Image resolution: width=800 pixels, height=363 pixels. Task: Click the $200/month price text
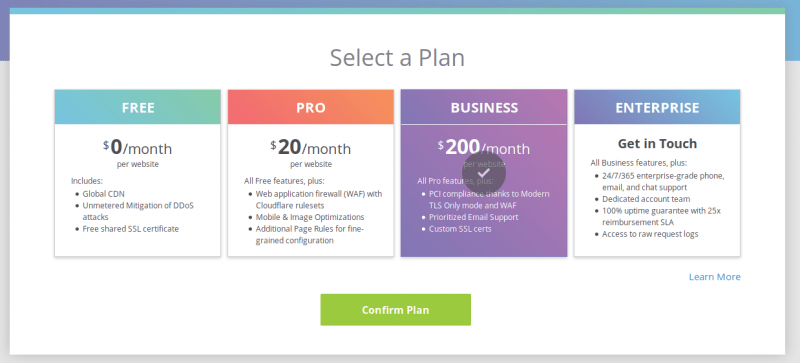pos(484,148)
